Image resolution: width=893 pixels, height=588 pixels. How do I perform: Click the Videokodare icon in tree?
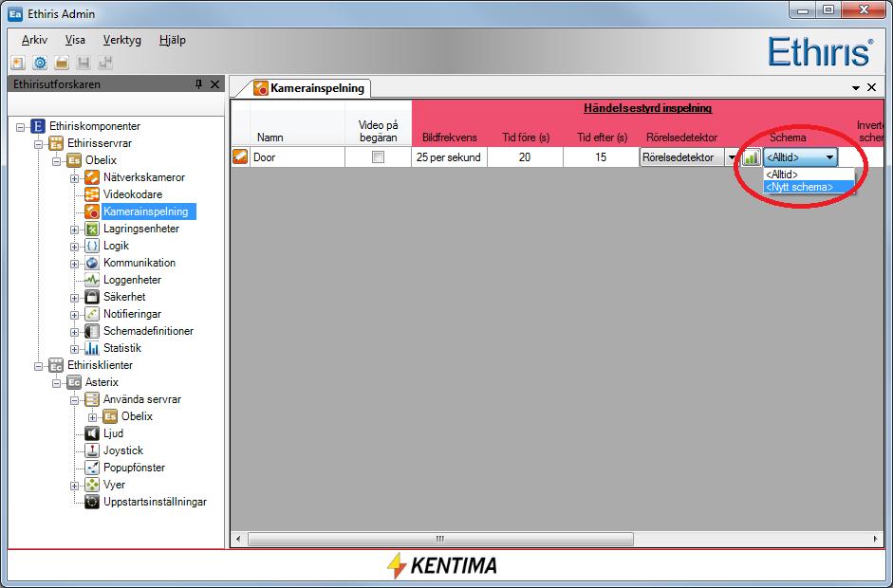pyautogui.click(x=92, y=194)
